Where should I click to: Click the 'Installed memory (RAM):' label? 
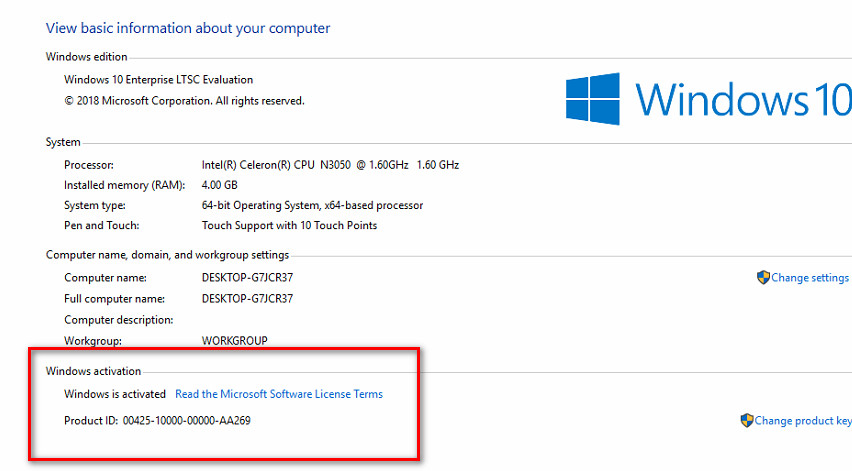[124, 185]
